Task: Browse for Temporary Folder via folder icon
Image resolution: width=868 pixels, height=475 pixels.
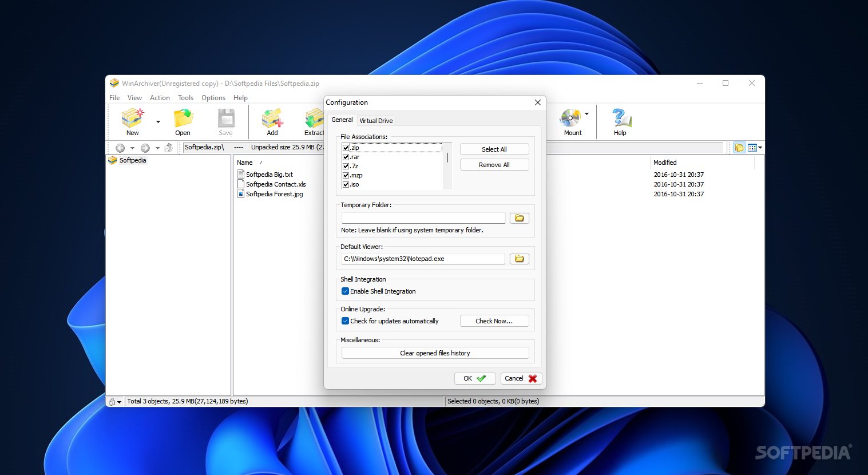Action: pos(519,218)
